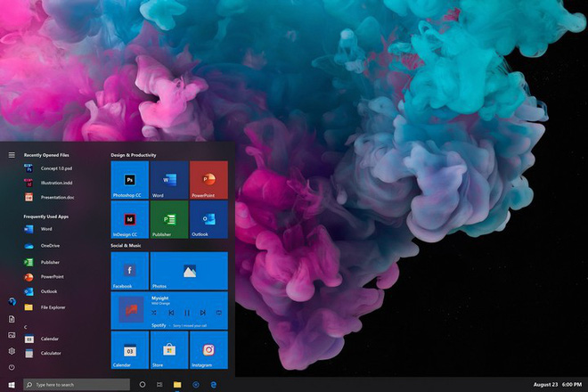Viewport: 588px width, 392px height.
Task: Open the Outlook tile
Action: pos(208,219)
